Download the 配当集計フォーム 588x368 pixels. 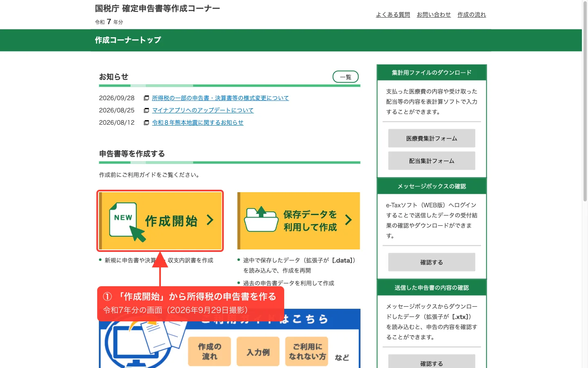click(432, 161)
